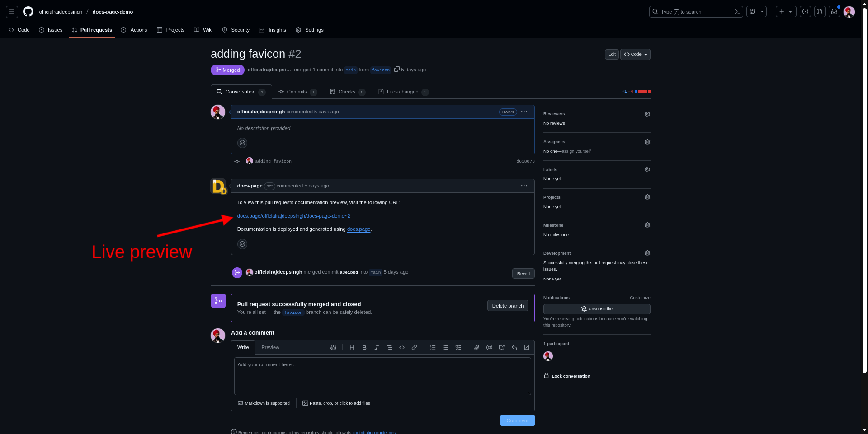Insert heading using toolbar H icon
The image size is (868, 434).
[352, 347]
